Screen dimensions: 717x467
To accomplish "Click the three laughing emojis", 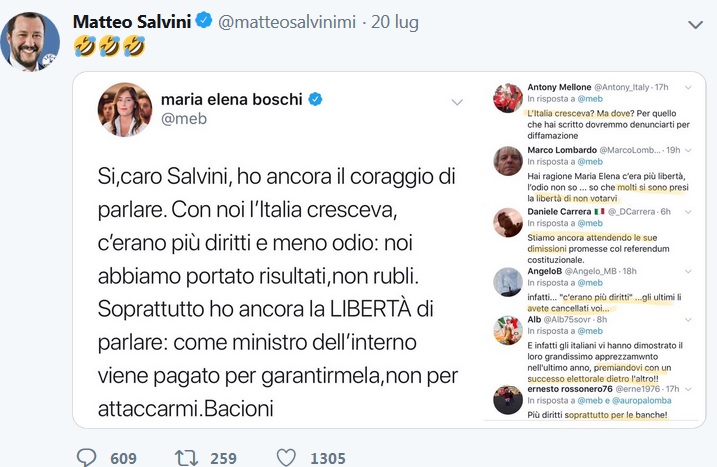I will point(110,45).
